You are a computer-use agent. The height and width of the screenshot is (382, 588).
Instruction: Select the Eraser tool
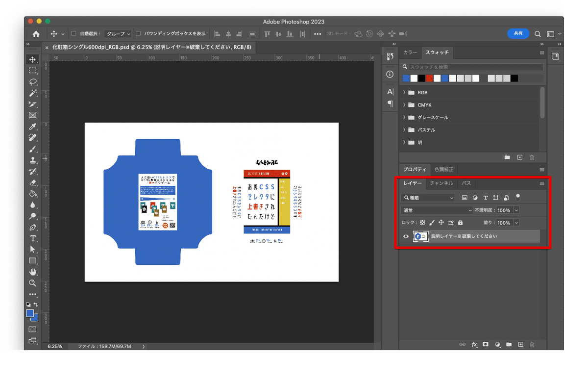tap(33, 183)
